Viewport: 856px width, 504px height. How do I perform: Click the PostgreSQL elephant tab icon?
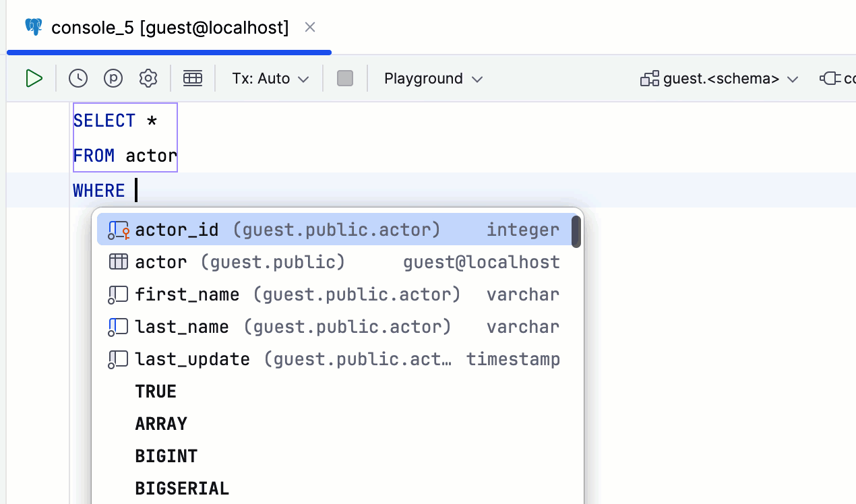point(33,28)
